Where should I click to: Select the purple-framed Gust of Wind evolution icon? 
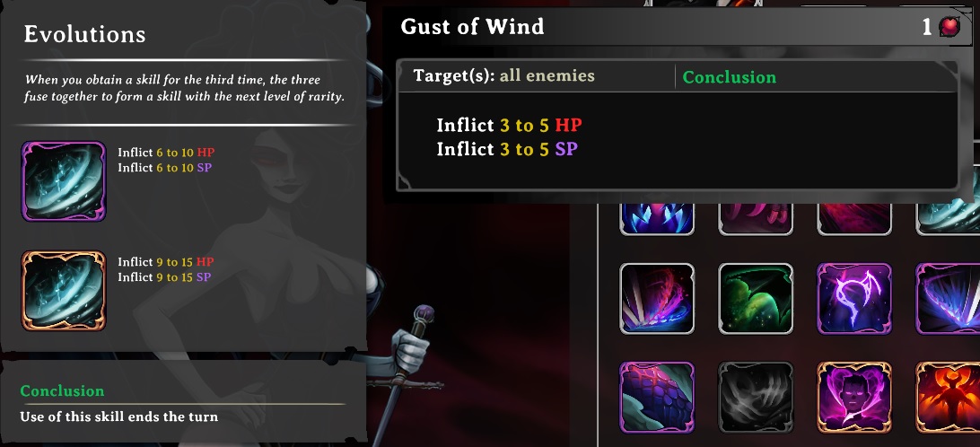64,181
